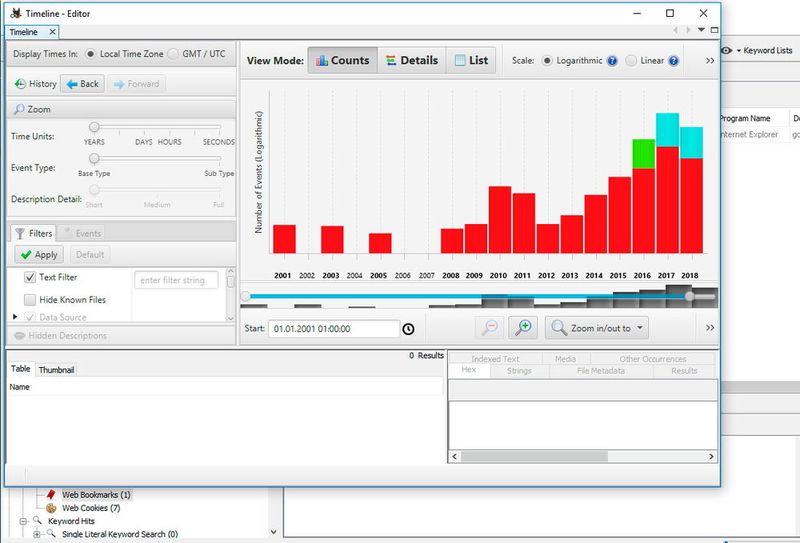Click the History clock icon

[x=20, y=84]
